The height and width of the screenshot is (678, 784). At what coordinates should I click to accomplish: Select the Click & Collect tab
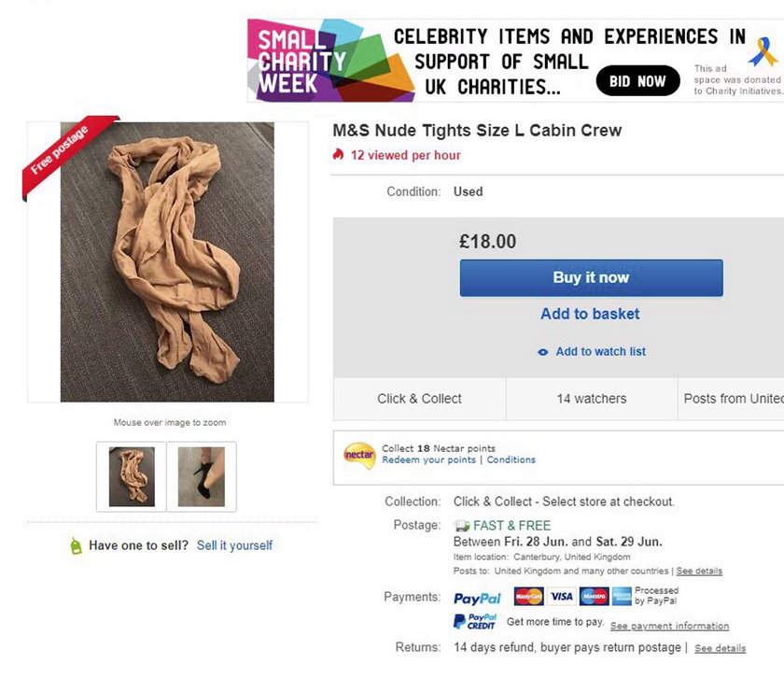[419, 399]
